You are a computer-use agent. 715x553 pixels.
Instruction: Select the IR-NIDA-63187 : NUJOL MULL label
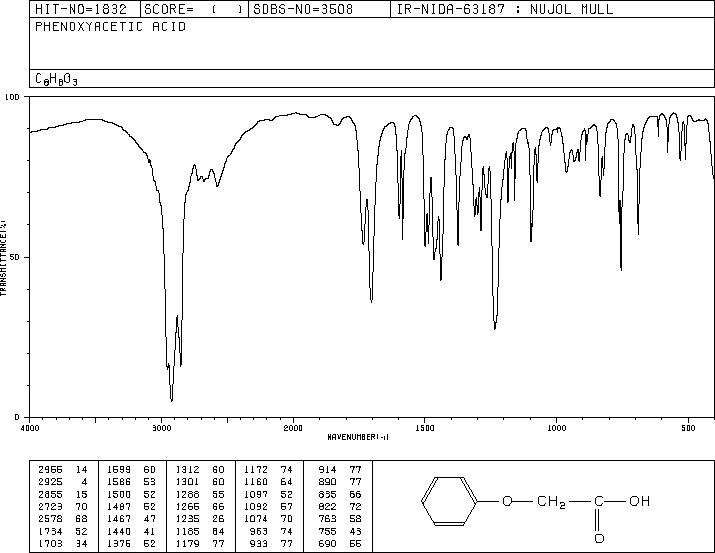505,9
